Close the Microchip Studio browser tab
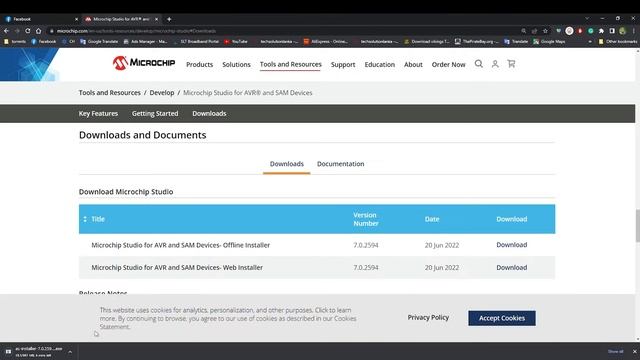 tap(156, 19)
